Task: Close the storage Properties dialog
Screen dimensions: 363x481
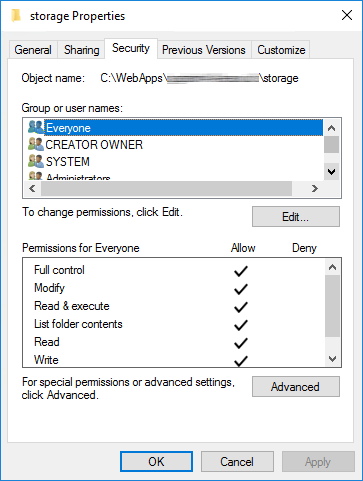Action: (x=347, y=15)
